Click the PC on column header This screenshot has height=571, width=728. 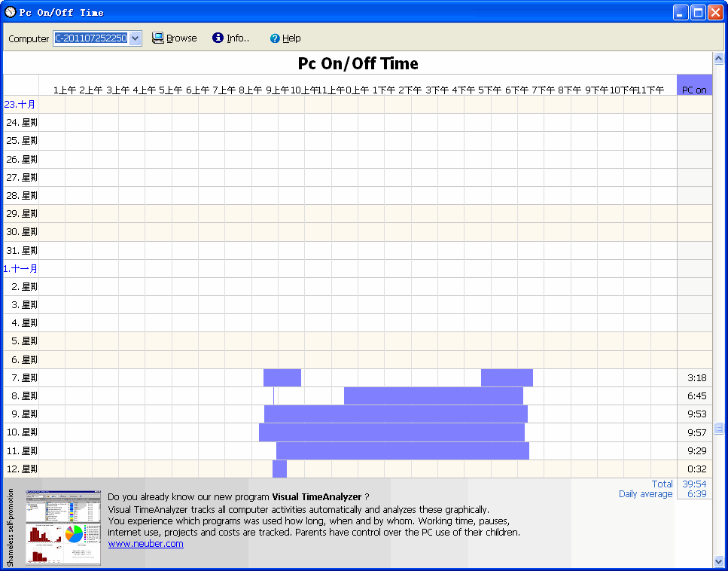pyautogui.click(x=695, y=85)
